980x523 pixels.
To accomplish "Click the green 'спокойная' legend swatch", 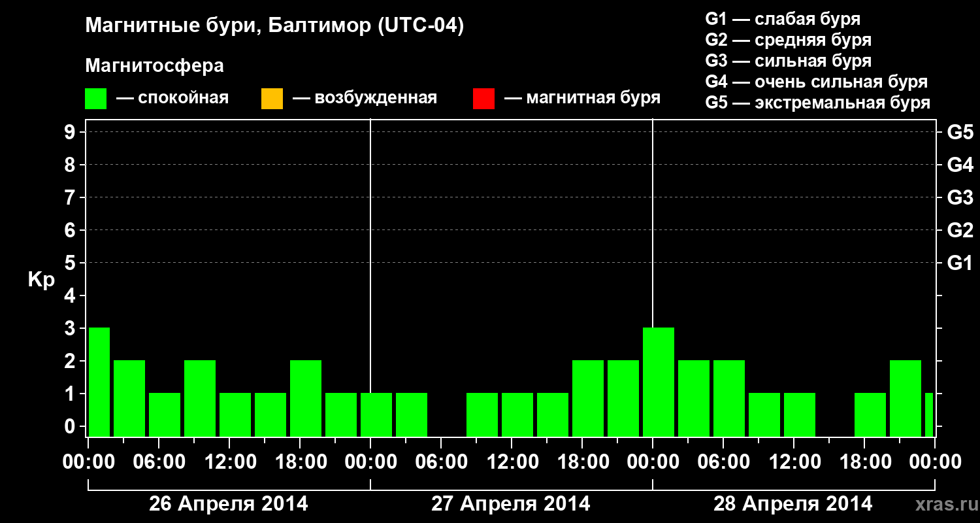I will (x=96, y=99).
